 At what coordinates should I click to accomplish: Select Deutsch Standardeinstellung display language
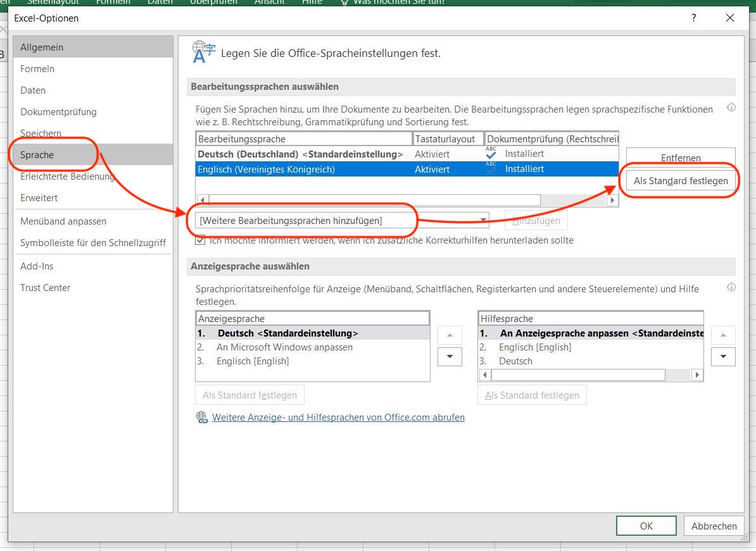click(x=312, y=333)
